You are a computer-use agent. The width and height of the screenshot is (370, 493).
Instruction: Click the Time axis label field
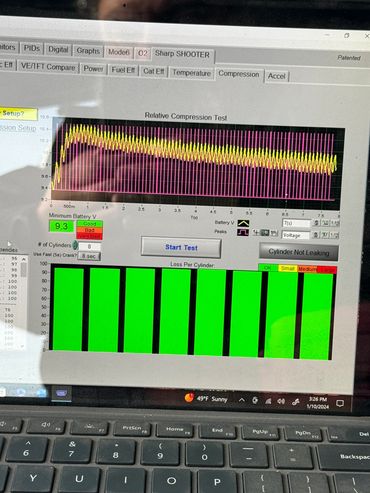click(296, 223)
